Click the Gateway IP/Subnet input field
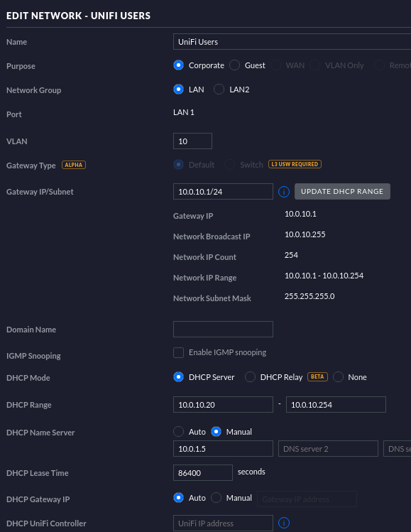Image resolution: width=411 pixels, height=532 pixels. (223, 191)
